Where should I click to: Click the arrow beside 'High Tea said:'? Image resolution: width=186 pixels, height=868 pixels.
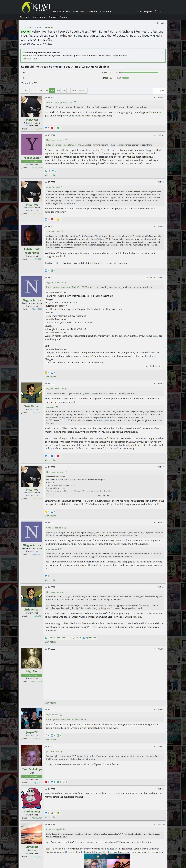pyautogui.click(x=61, y=714)
